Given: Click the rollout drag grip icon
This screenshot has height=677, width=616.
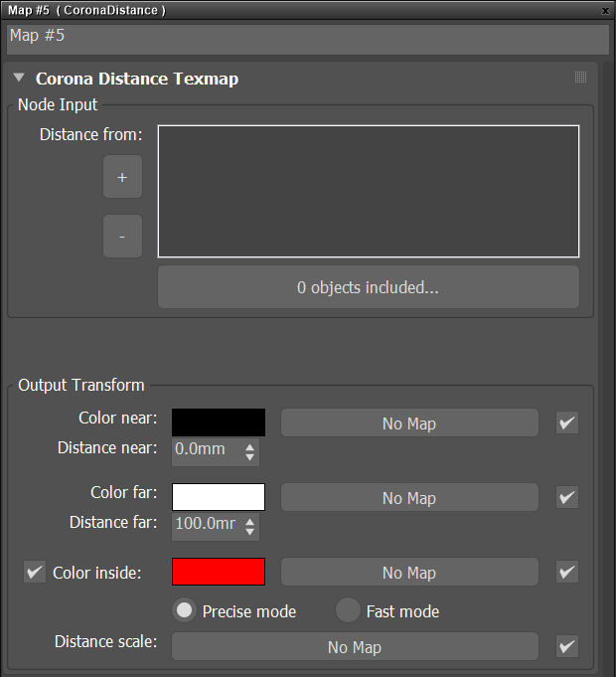Looking at the screenshot, I should pyautogui.click(x=580, y=78).
